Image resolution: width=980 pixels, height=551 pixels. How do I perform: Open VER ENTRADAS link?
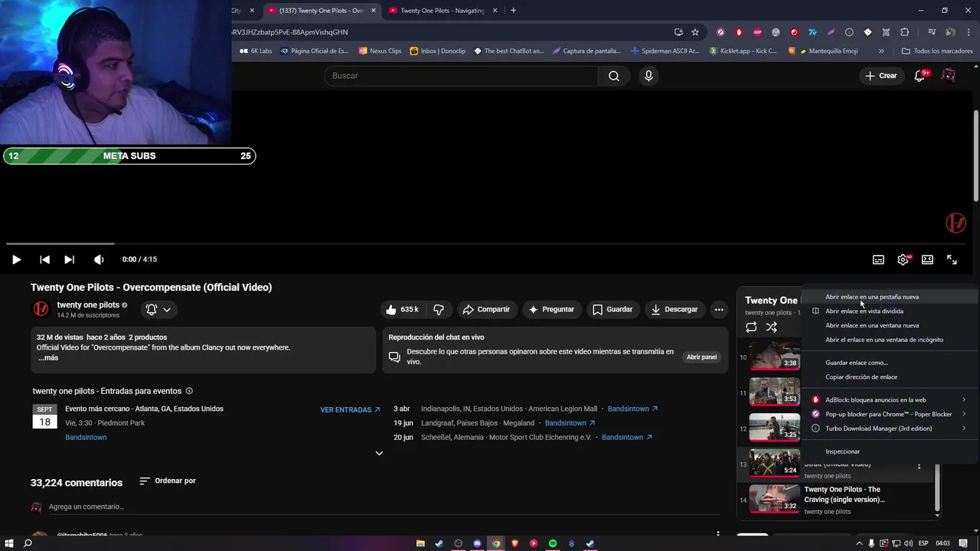350,410
